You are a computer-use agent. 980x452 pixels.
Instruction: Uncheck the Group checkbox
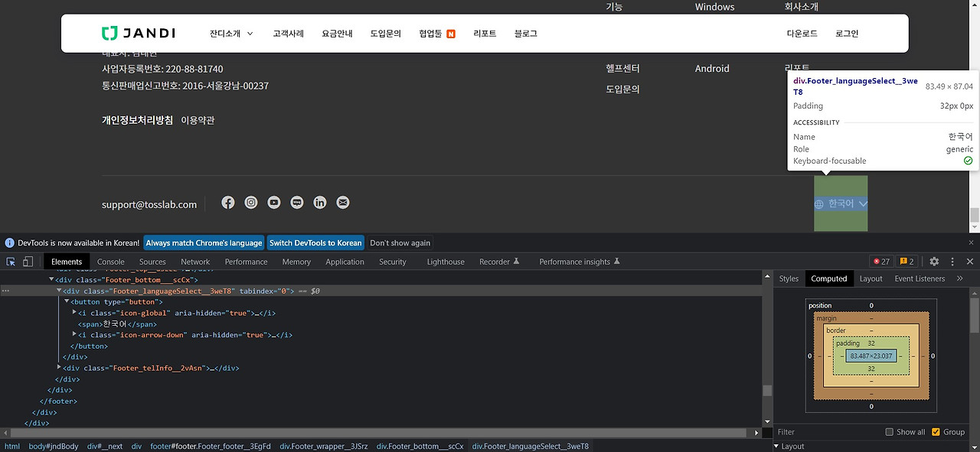(x=936, y=432)
